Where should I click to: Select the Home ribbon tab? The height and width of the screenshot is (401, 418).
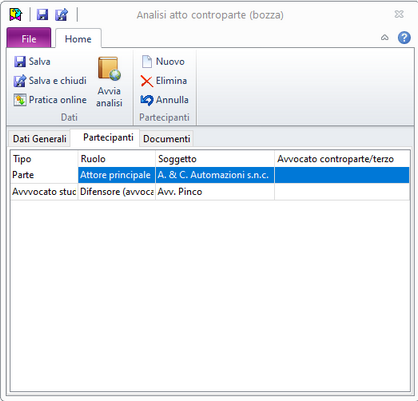tap(78, 39)
